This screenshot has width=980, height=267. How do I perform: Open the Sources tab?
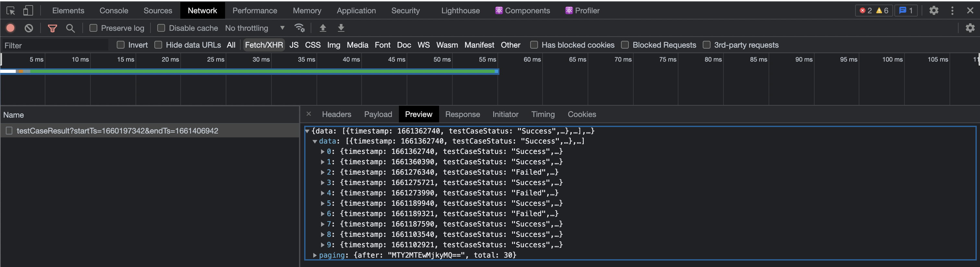[158, 11]
